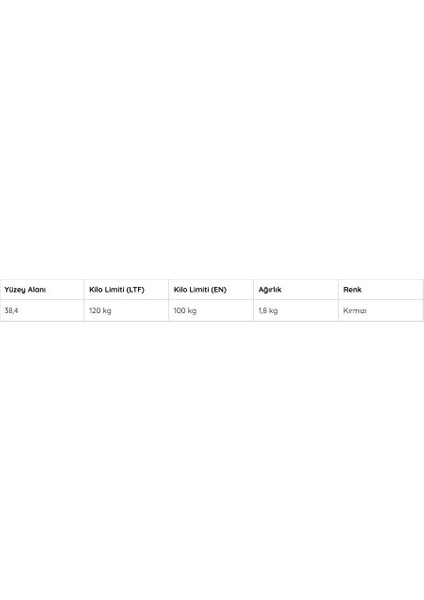
Task: Click the 120 kg LTF limit cell
Action: [x=126, y=310]
